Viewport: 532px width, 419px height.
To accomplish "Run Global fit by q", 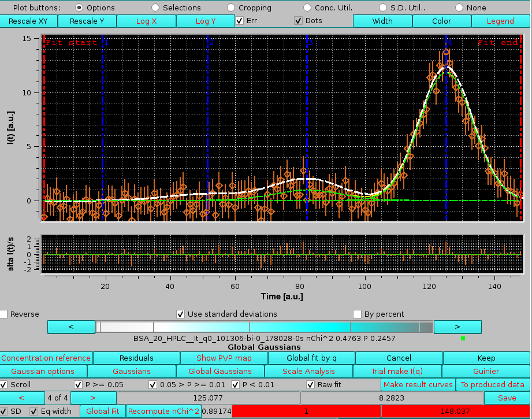I will [312, 358].
